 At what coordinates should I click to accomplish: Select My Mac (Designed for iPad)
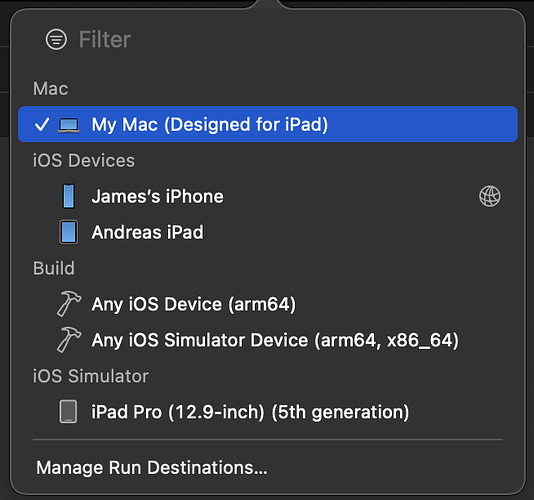click(268, 124)
